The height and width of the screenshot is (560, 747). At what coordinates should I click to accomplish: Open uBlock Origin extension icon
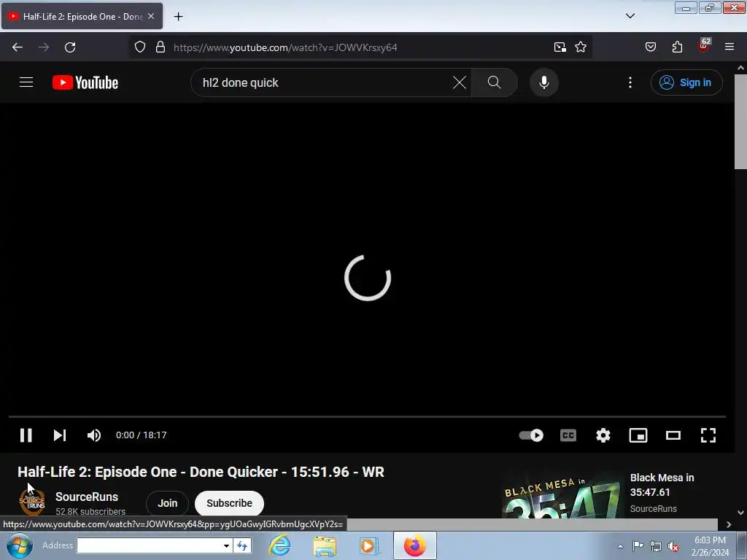pyautogui.click(x=704, y=46)
